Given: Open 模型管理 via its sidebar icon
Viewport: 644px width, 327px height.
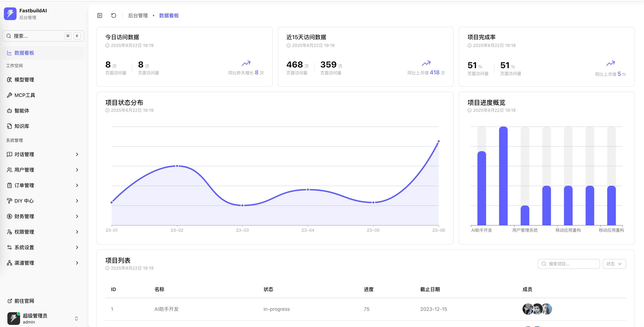Looking at the screenshot, I should click(x=9, y=80).
